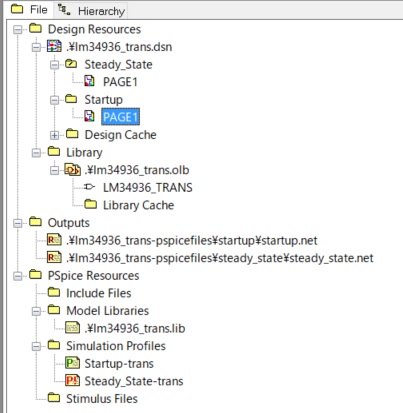Click the Outputs folder icon
Viewport: 403px width, 413px height.
click(x=35, y=222)
